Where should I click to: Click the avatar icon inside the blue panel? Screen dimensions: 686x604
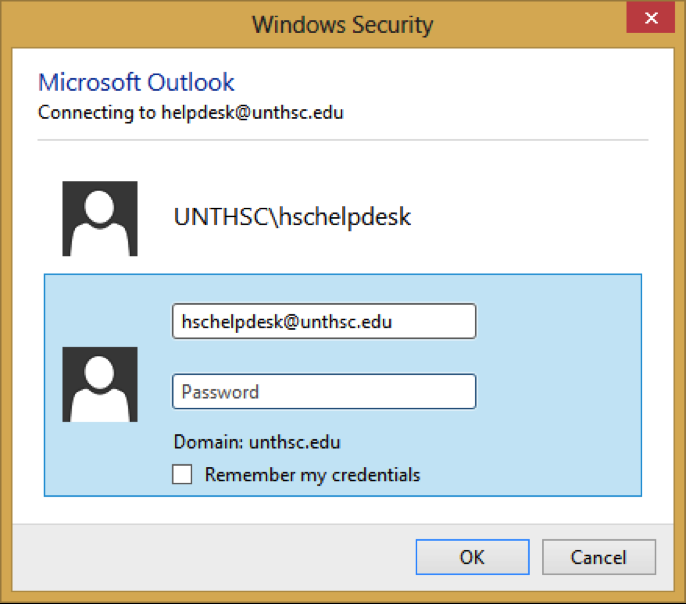[x=100, y=384]
